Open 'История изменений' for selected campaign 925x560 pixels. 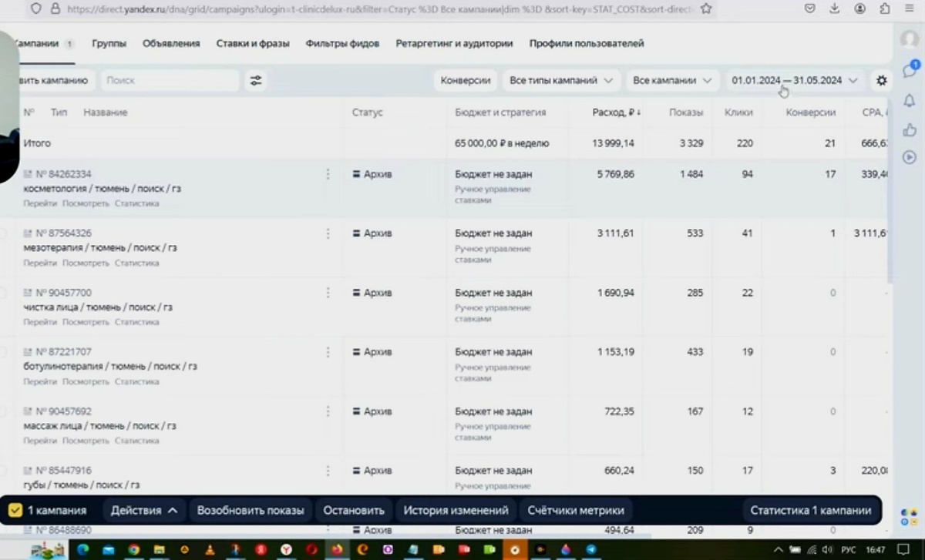coord(456,510)
